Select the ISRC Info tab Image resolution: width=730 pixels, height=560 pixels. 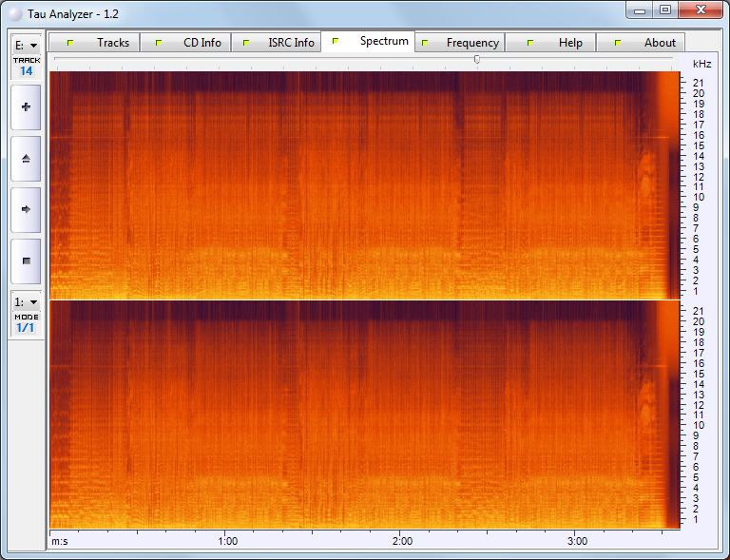click(276, 43)
